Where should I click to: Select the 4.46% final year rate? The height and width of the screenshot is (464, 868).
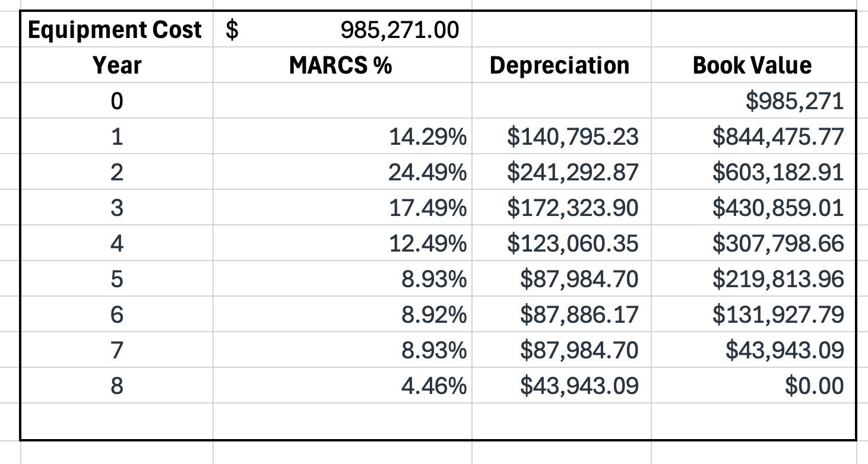point(434,386)
